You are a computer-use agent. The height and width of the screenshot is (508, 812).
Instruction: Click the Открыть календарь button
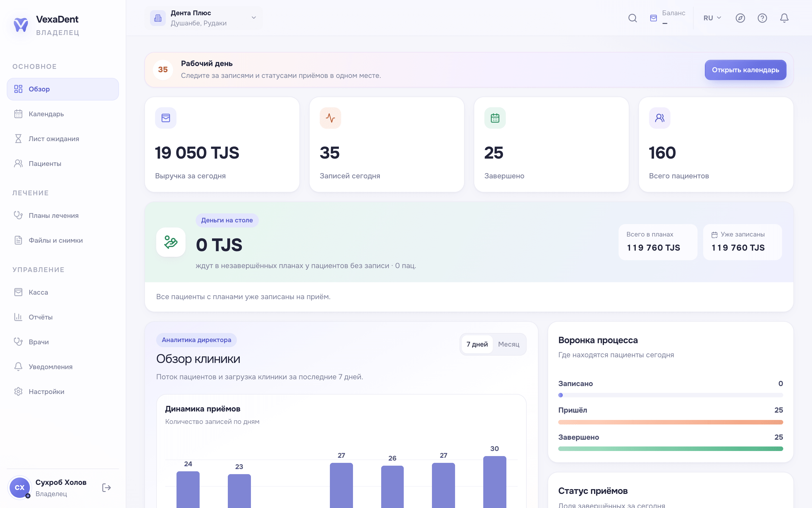point(745,70)
